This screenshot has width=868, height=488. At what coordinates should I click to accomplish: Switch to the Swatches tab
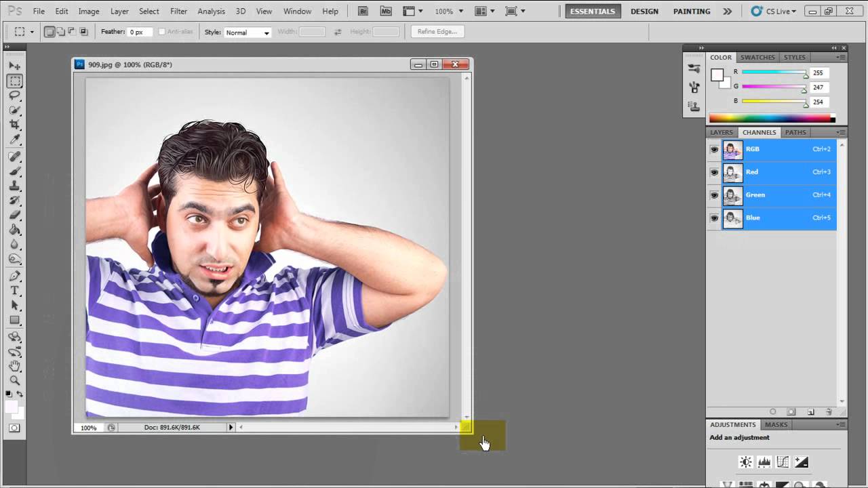757,58
